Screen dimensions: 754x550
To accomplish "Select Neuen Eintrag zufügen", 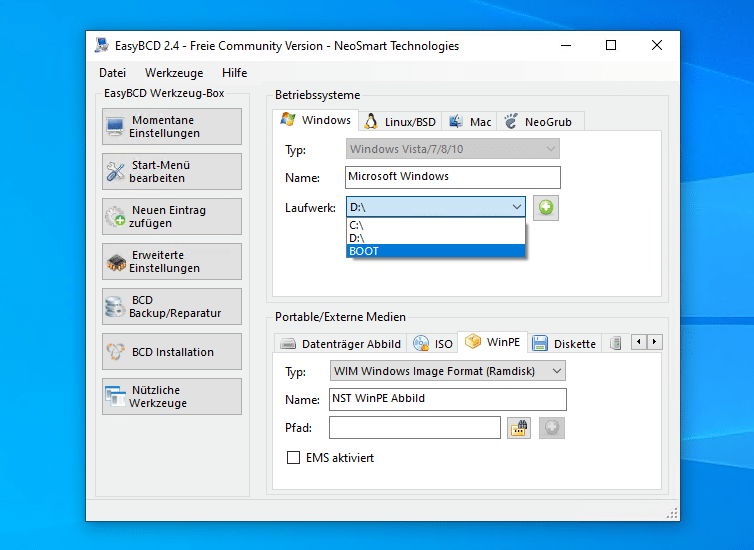I will pos(172,216).
